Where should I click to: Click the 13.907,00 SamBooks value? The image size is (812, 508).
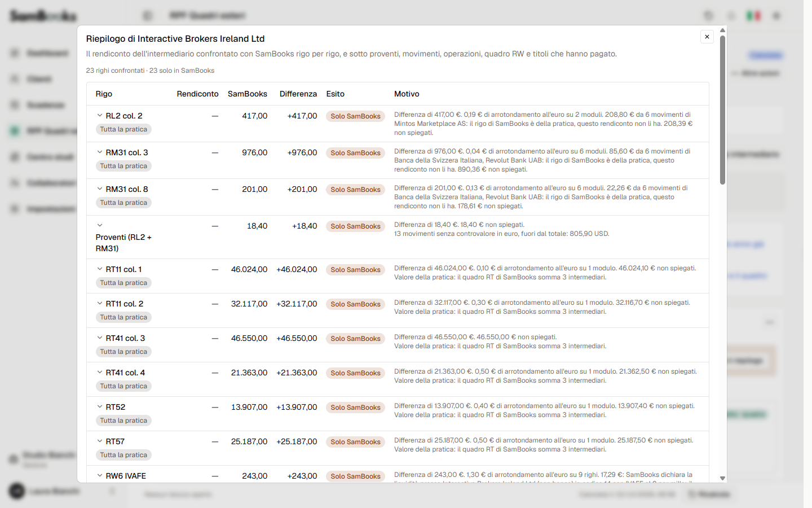click(249, 407)
